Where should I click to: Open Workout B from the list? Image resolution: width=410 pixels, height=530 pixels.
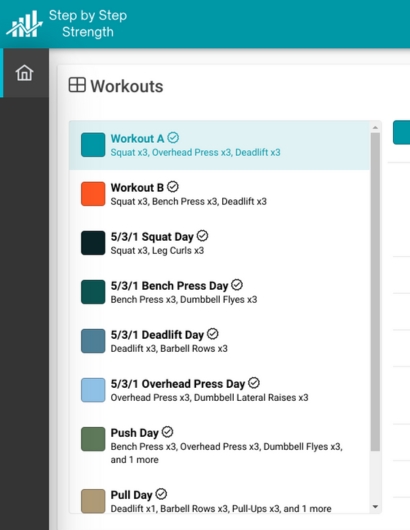[219, 194]
